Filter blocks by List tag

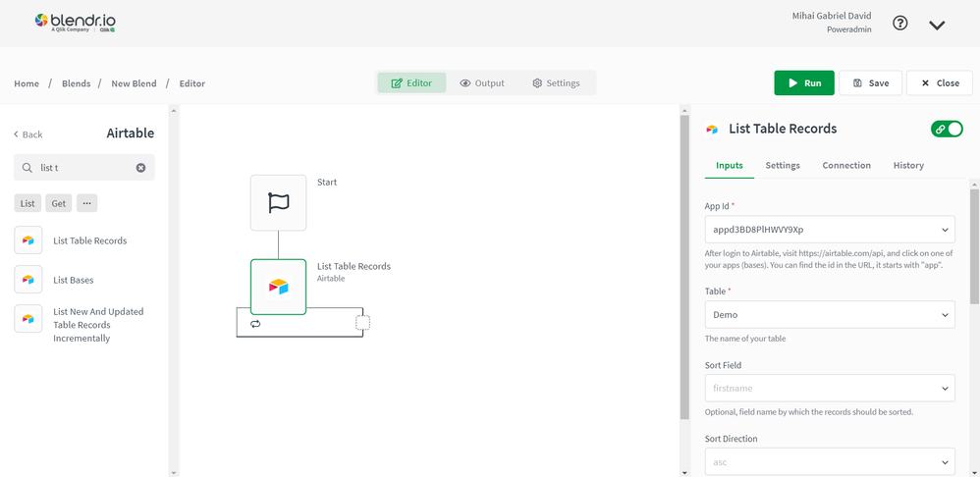(x=27, y=203)
